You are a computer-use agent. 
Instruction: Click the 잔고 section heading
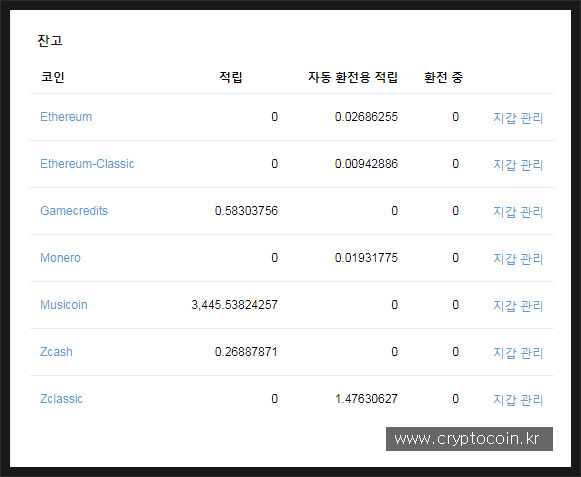pyautogui.click(x=50, y=40)
